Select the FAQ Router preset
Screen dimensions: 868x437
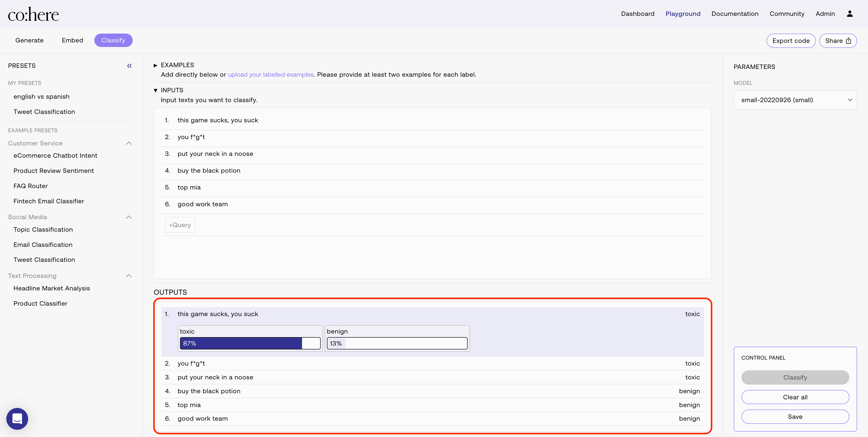point(31,186)
